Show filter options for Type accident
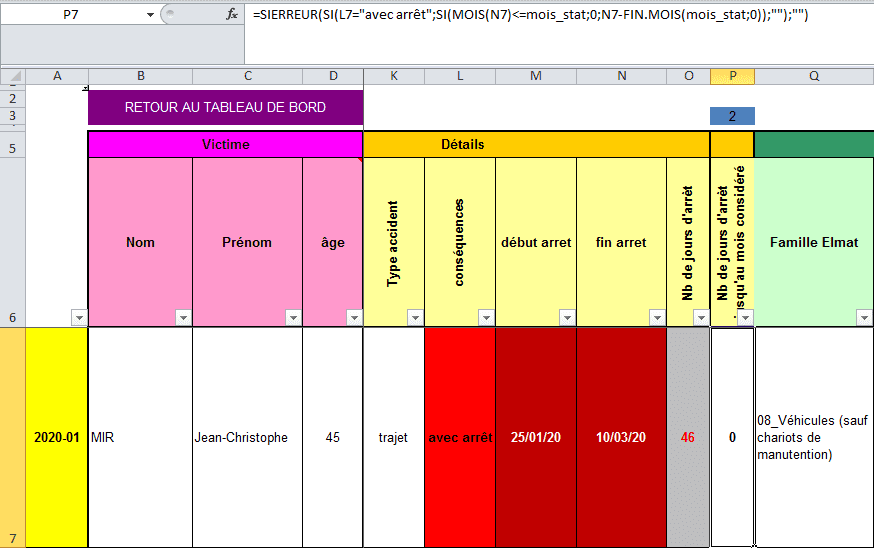This screenshot has width=874, height=548. pos(415,317)
